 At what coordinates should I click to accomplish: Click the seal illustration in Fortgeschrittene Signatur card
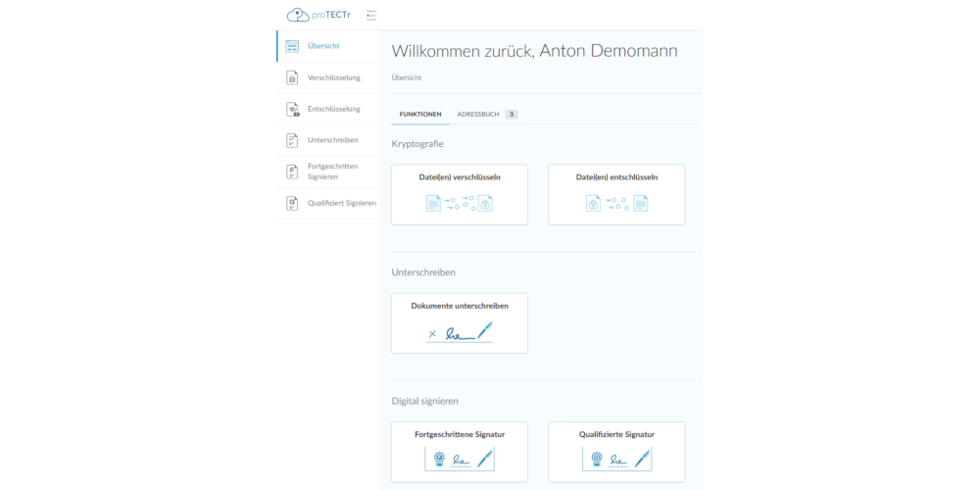tap(460, 460)
